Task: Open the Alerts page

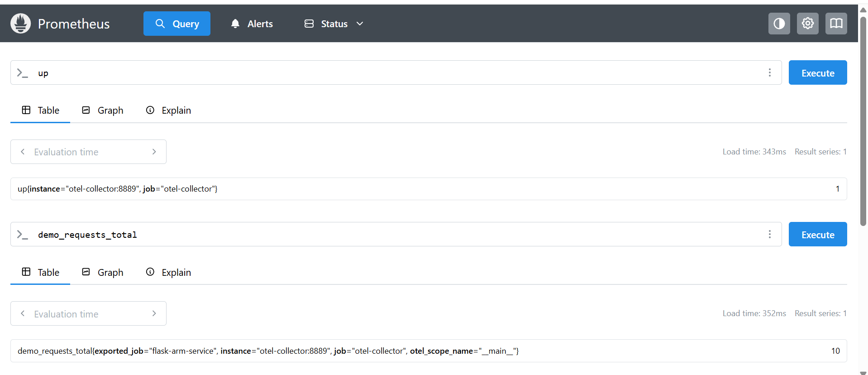Action: pos(252,24)
